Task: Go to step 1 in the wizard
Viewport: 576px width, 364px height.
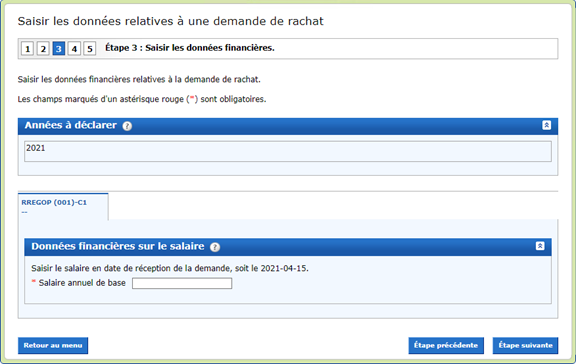Action: pos(28,48)
